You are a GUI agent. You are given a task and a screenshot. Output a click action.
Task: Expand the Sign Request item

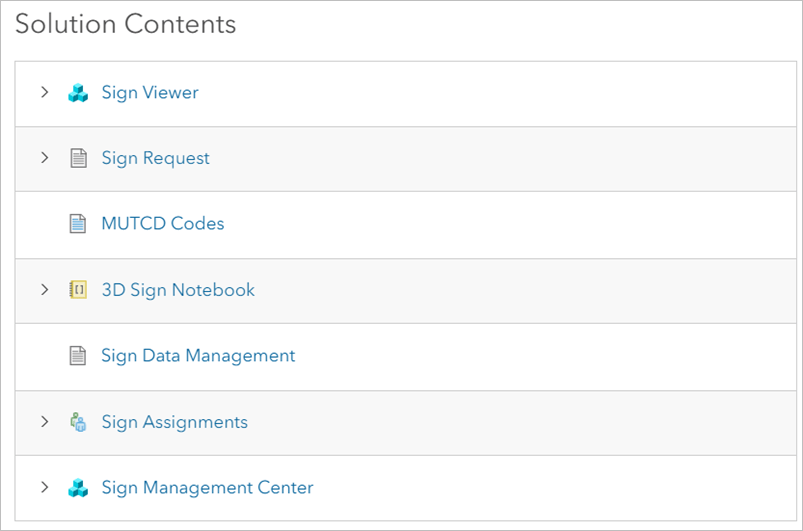(45, 158)
